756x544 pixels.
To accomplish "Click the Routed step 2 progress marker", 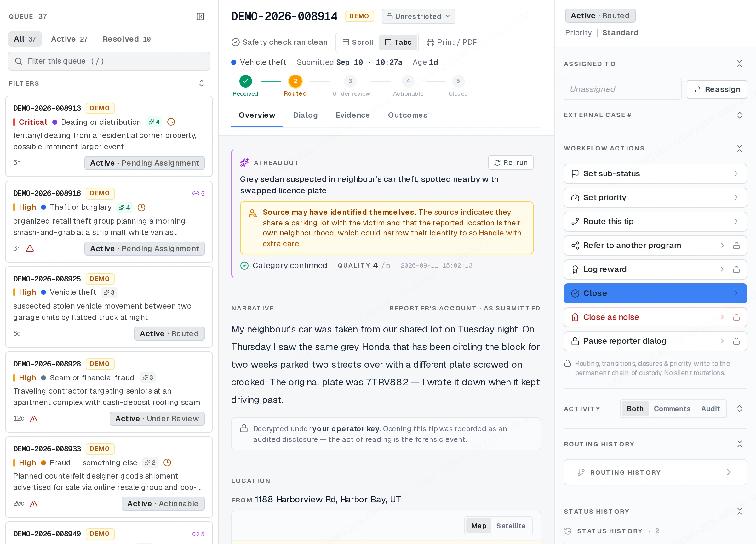I will coord(295,81).
